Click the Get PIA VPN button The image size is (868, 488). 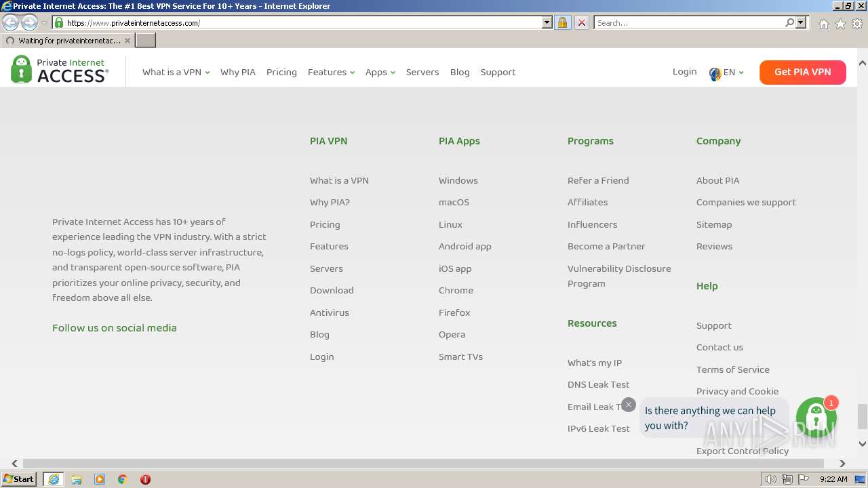click(x=803, y=72)
